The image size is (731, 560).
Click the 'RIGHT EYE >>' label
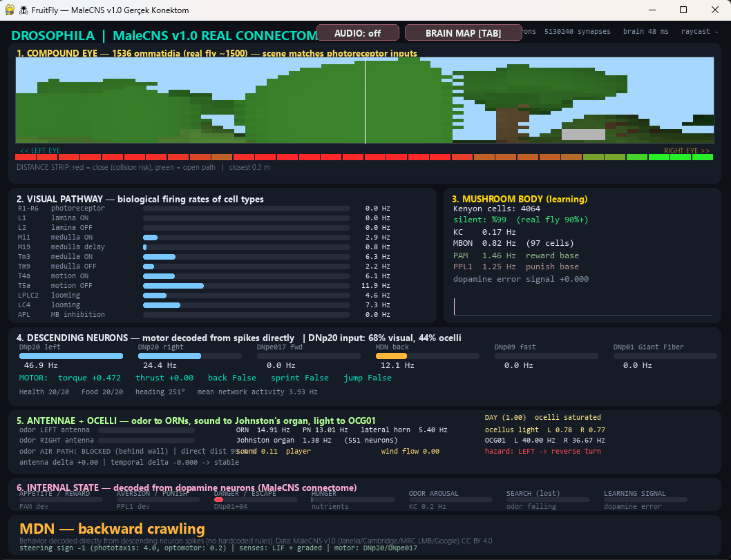point(687,151)
